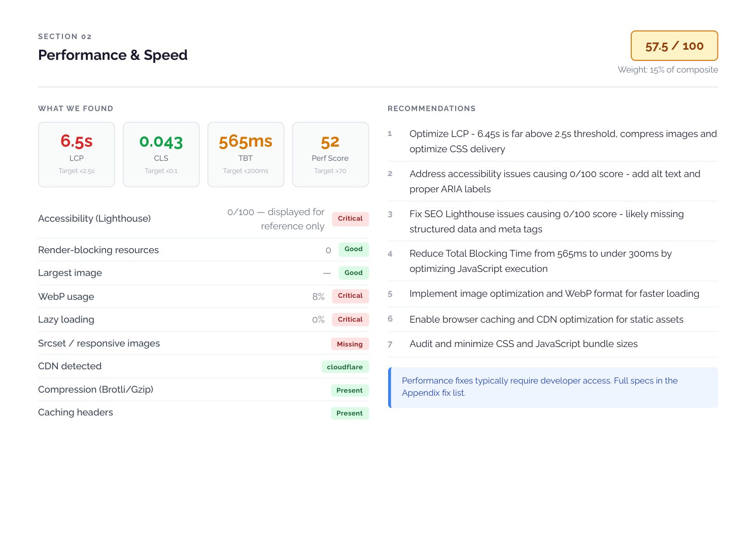Viewport: 756px width, 555px height.
Task: Click the Missing badge for Srcset
Action: pos(350,344)
